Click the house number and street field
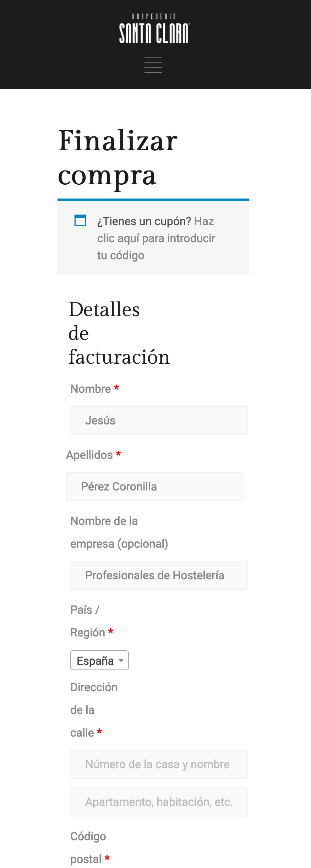 (159, 764)
